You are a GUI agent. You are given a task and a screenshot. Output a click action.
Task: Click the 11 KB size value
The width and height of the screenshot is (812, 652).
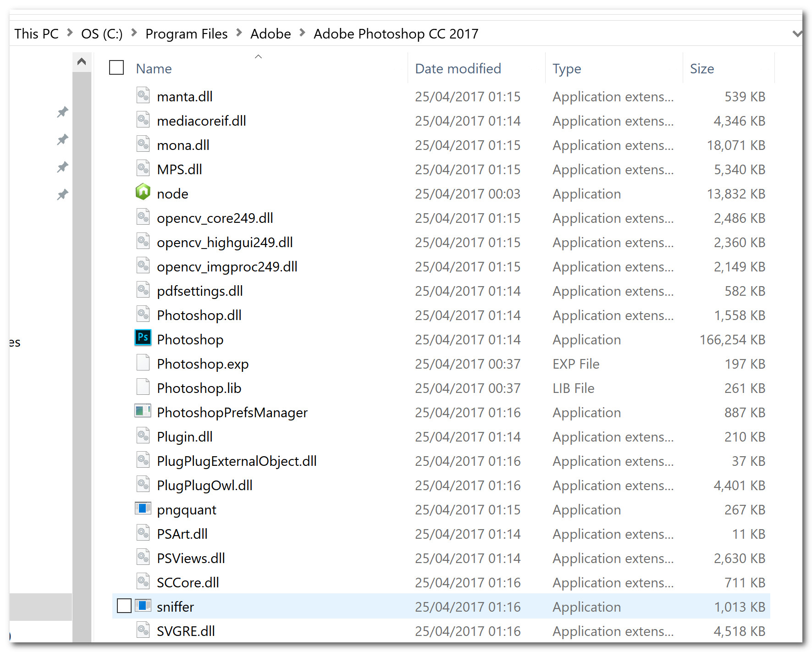(x=749, y=534)
